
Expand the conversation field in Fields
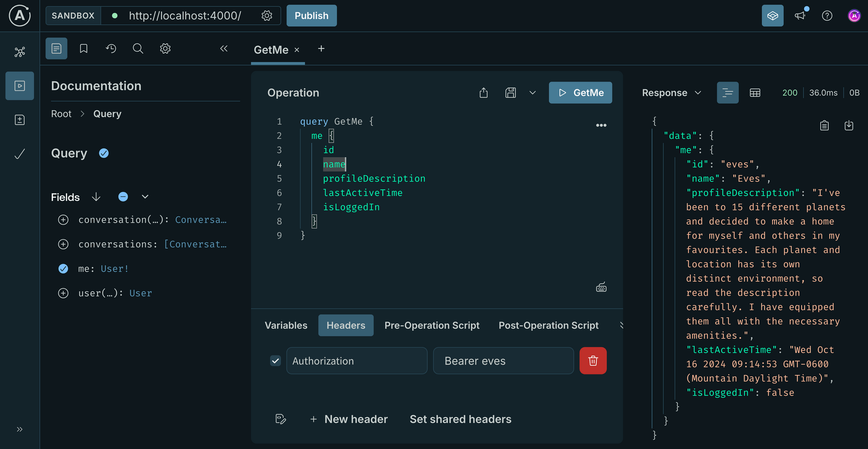pos(63,220)
